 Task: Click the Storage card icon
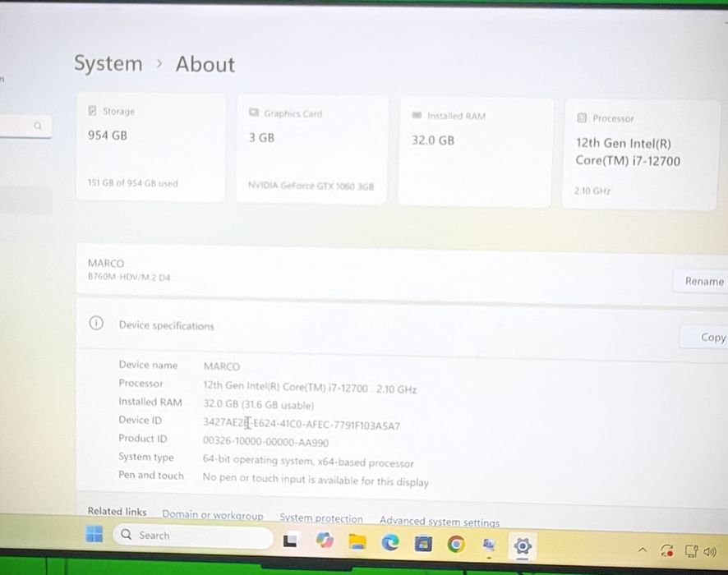coord(92,110)
